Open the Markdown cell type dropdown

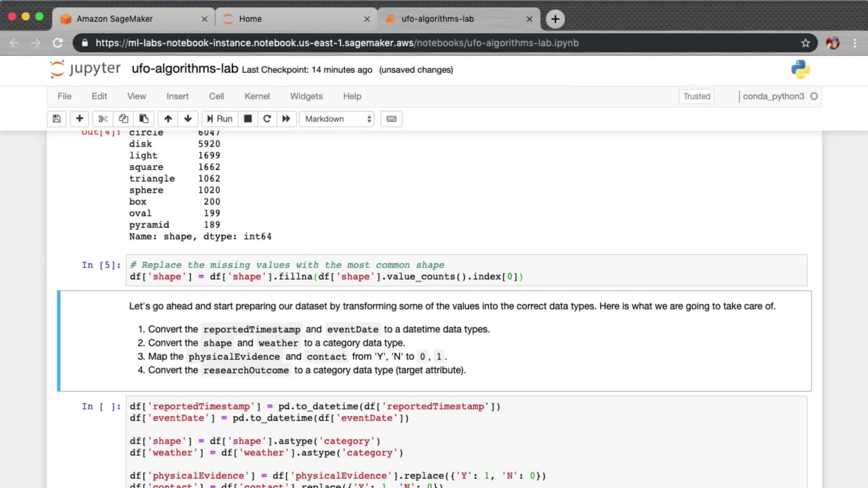[337, 119]
